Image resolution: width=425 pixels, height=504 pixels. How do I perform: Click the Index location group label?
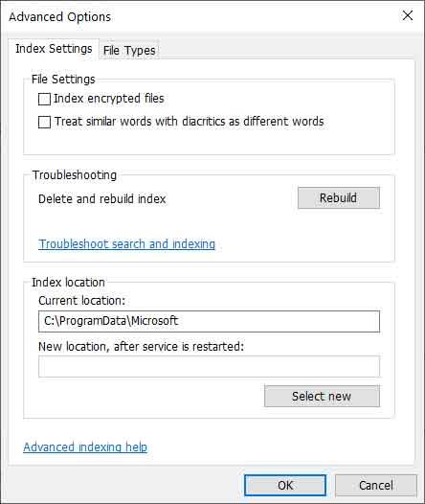tap(68, 283)
